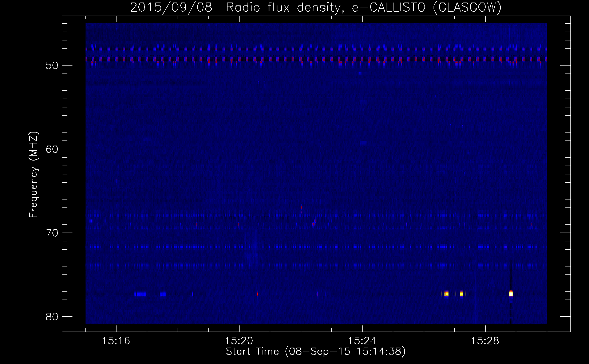Click the 80 frequency tick label
Screen dimensions: 589x364
tap(52, 317)
